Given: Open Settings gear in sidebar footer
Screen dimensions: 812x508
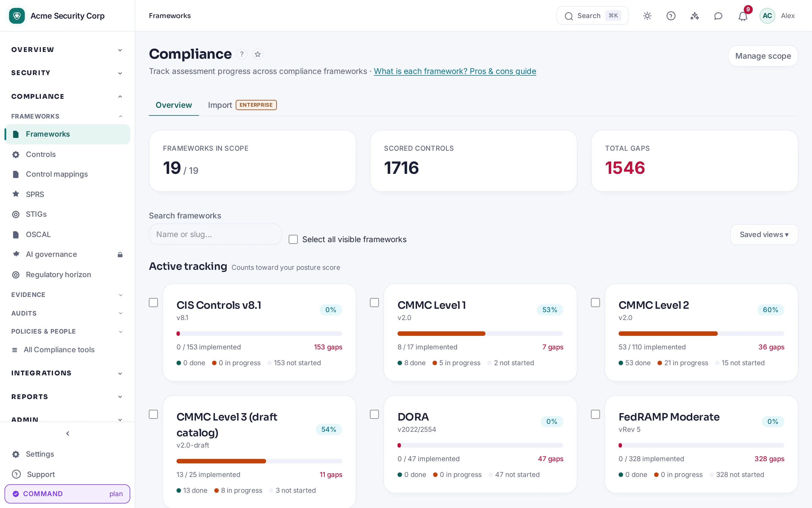Looking at the screenshot, I should [67, 454].
